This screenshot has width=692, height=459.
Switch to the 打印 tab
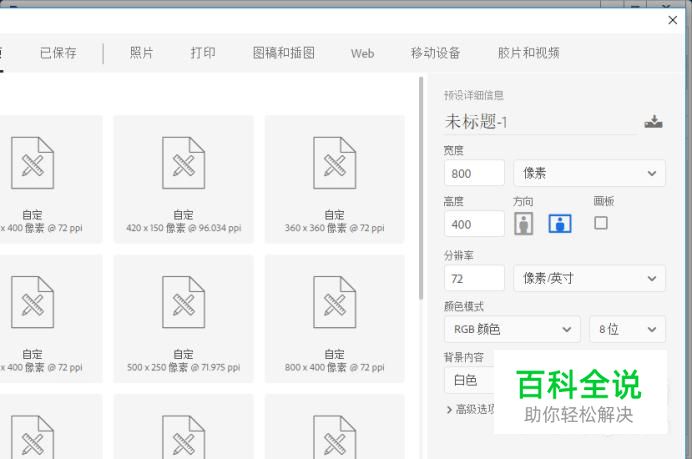tap(203, 53)
